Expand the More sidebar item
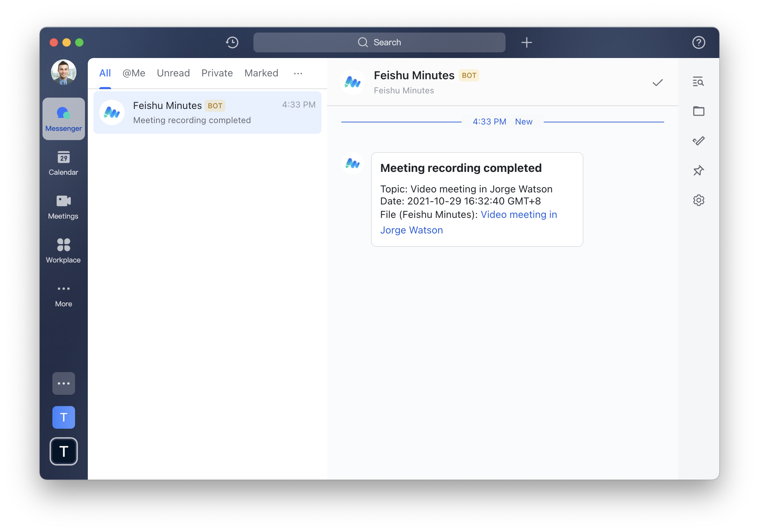The height and width of the screenshot is (532, 759). [63, 295]
